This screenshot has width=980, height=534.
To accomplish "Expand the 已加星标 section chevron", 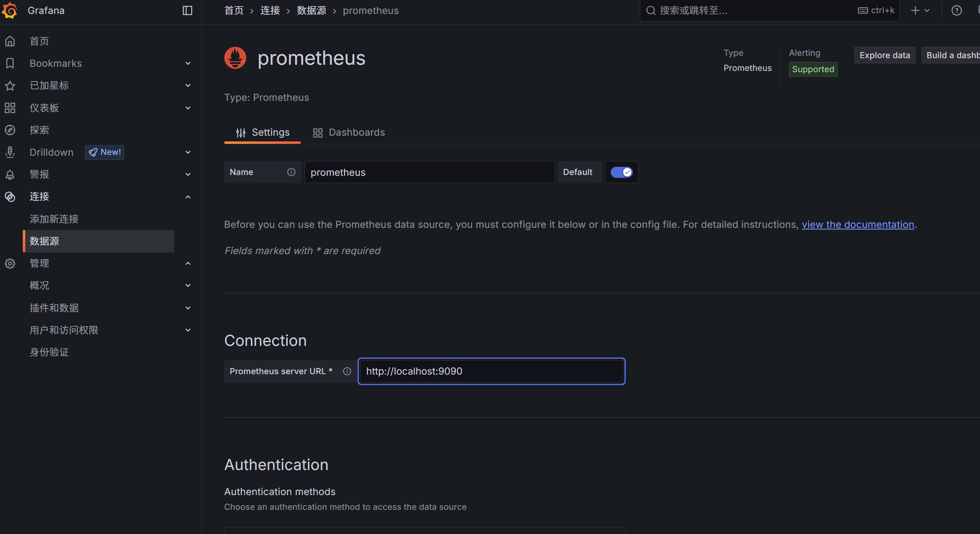I will tap(188, 86).
